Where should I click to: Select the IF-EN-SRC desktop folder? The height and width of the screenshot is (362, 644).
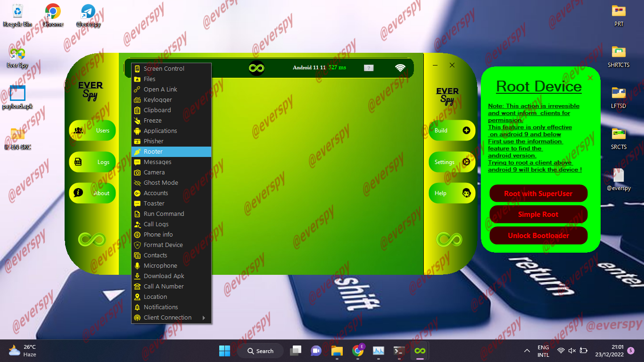(x=17, y=139)
